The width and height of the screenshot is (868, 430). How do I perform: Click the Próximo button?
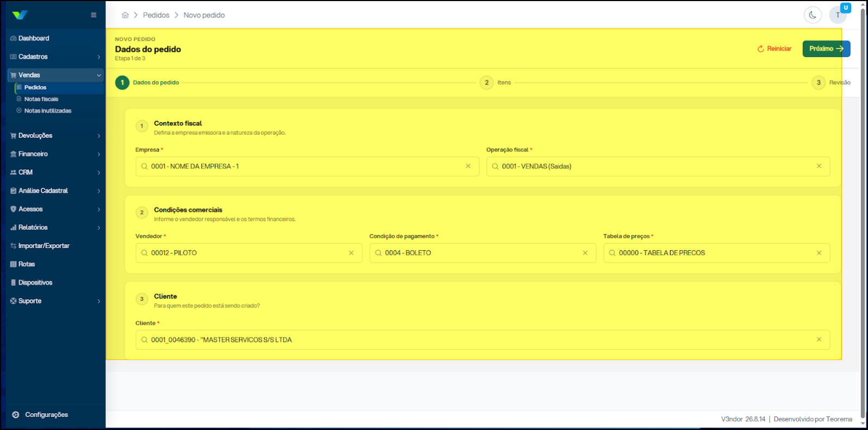(x=826, y=49)
